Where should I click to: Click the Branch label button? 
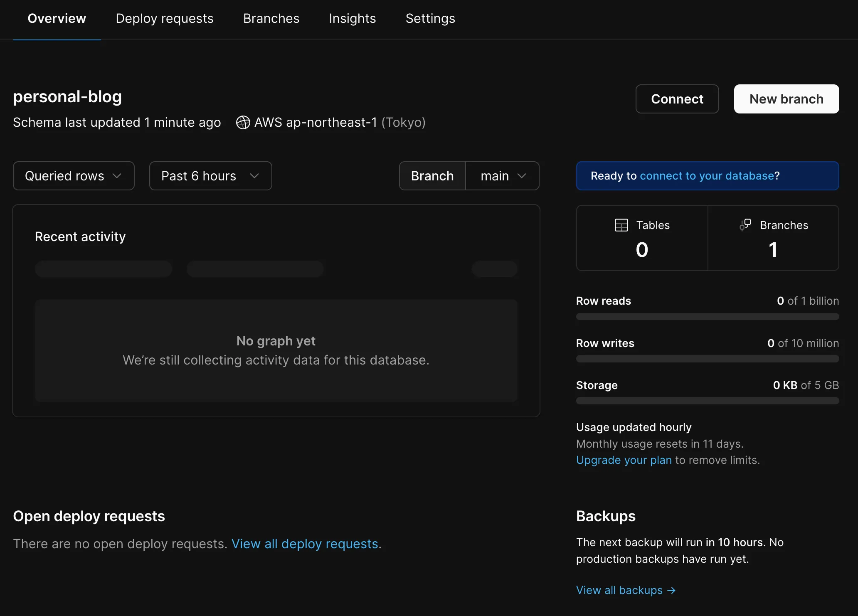pyautogui.click(x=432, y=176)
